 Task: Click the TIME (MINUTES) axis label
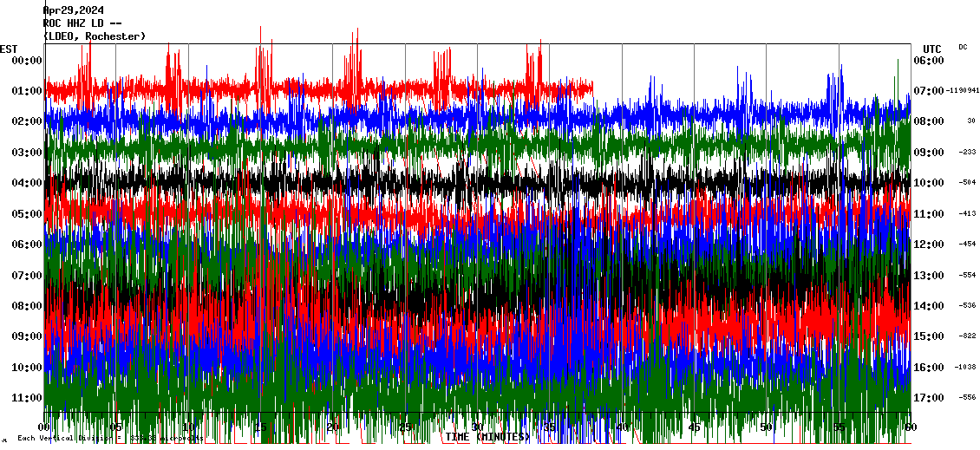coord(487,437)
